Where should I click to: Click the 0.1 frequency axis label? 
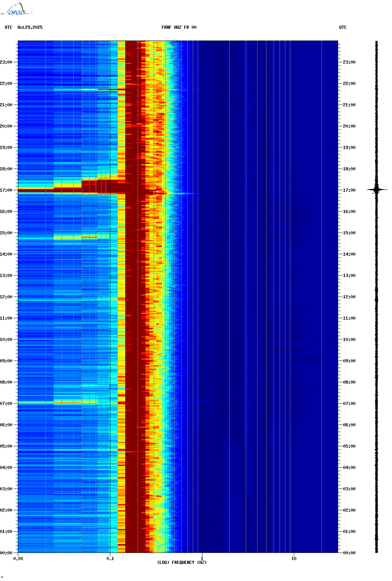pos(110,559)
